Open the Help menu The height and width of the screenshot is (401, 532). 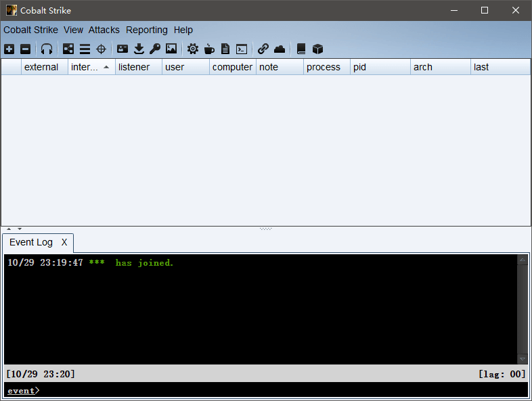183,30
